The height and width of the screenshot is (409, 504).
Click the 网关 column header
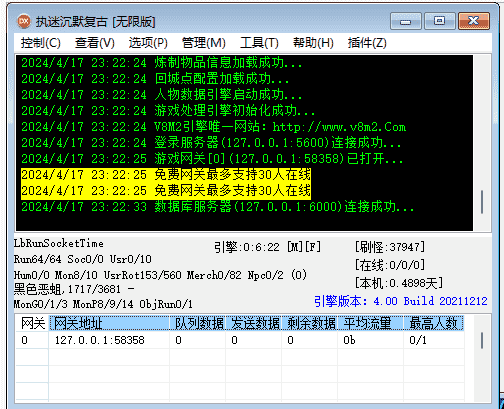tap(33, 323)
